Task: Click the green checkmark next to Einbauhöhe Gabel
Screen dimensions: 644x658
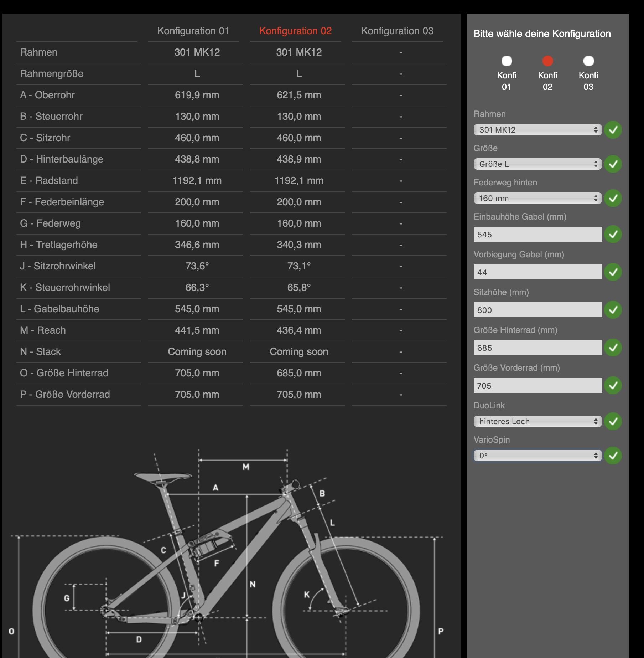Action: coord(613,234)
